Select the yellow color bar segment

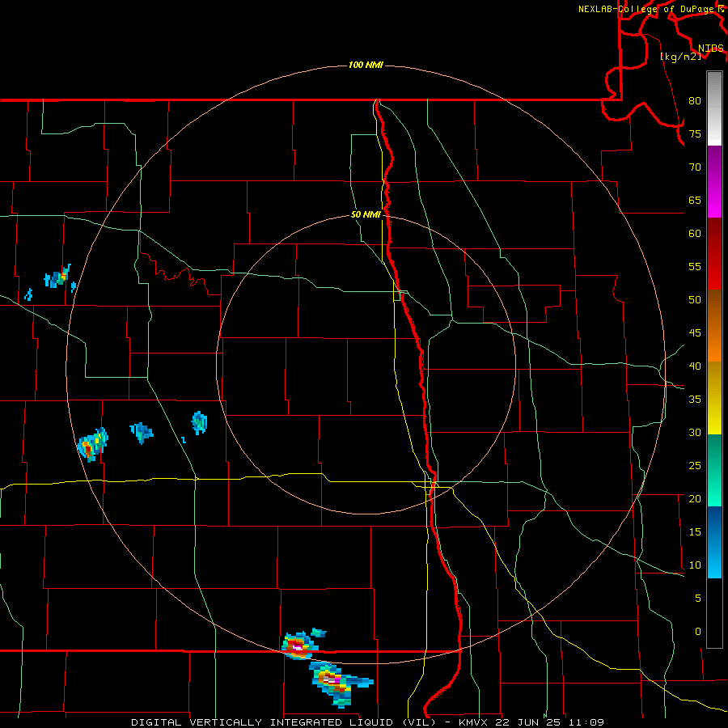coord(714,398)
